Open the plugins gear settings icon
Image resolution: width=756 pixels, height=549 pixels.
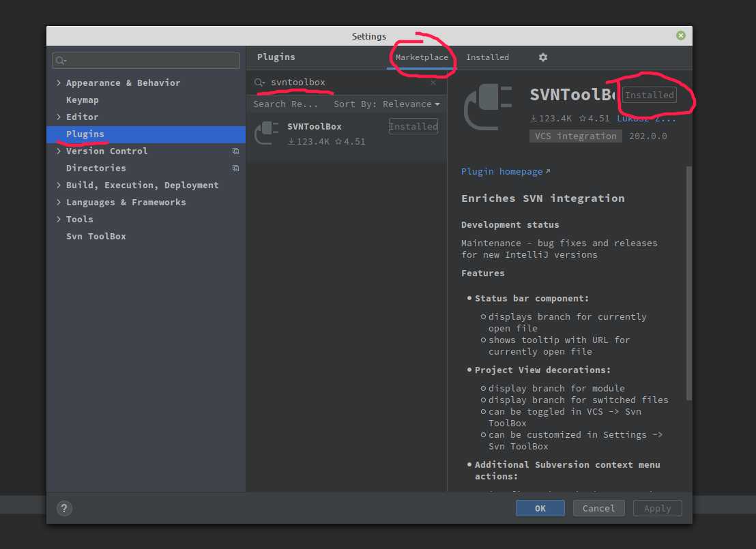[543, 57]
